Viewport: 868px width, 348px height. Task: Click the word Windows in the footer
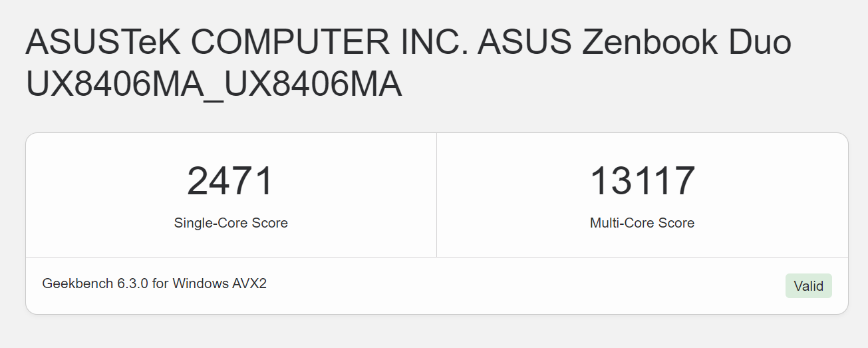coord(200,283)
